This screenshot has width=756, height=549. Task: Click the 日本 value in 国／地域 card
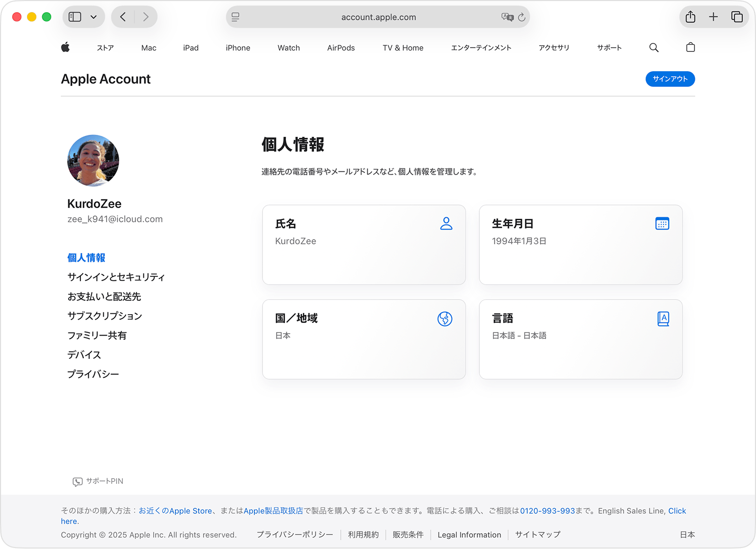(283, 336)
